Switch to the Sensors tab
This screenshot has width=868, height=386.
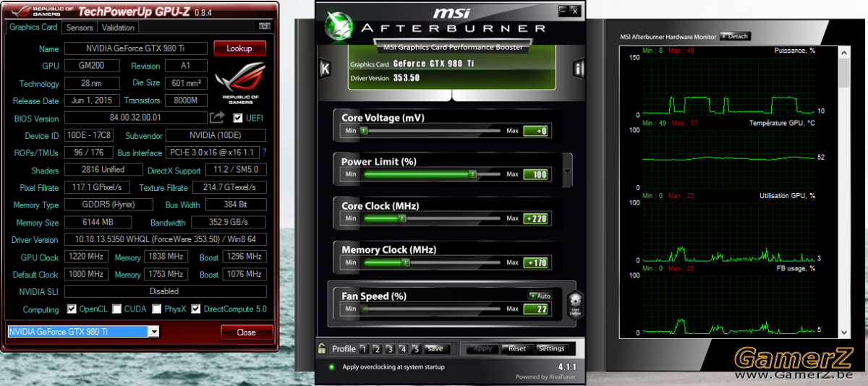point(80,27)
